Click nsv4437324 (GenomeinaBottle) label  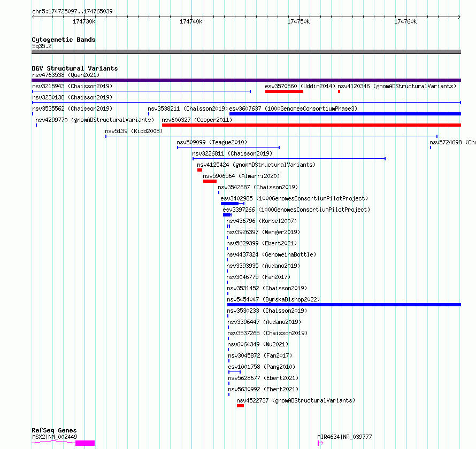point(271,254)
